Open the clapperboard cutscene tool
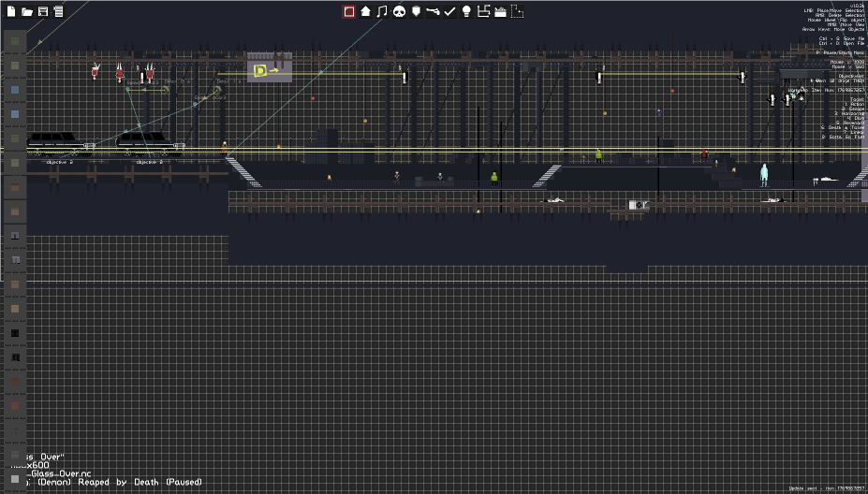 [x=500, y=11]
